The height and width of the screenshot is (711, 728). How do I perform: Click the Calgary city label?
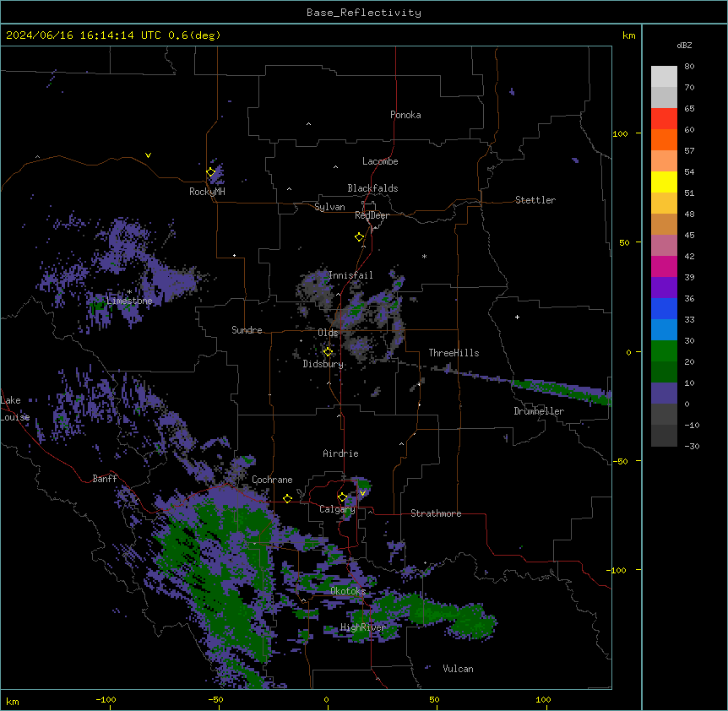tap(337, 509)
